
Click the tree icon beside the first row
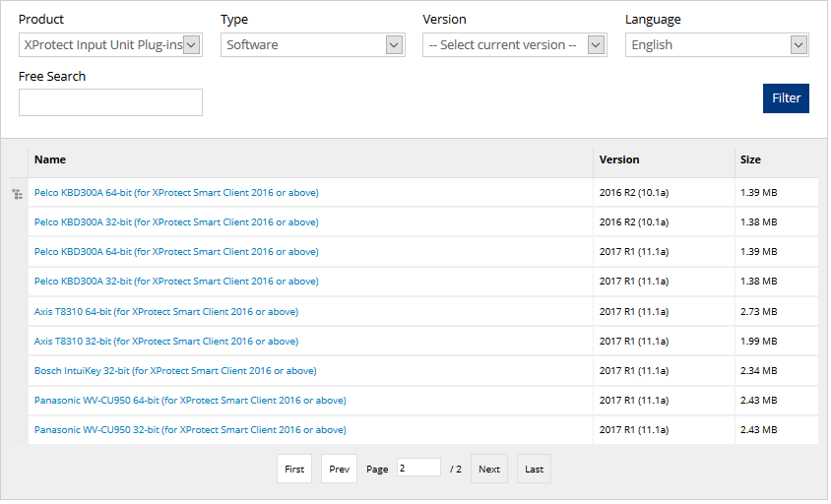click(x=18, y=195)
